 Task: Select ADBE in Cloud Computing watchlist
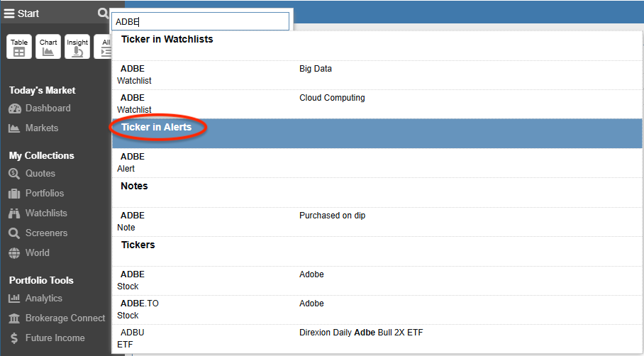click(377, 104)
